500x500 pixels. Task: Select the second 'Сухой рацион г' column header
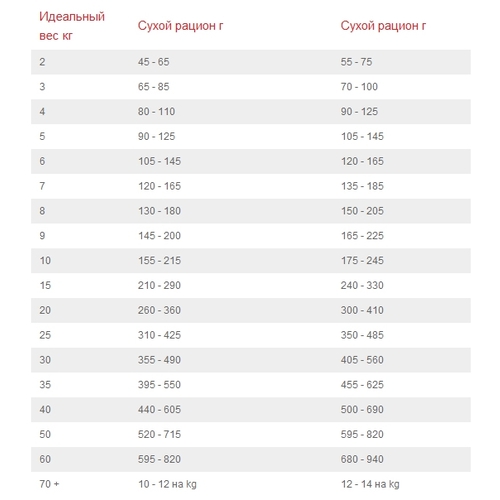click(383, 26)
